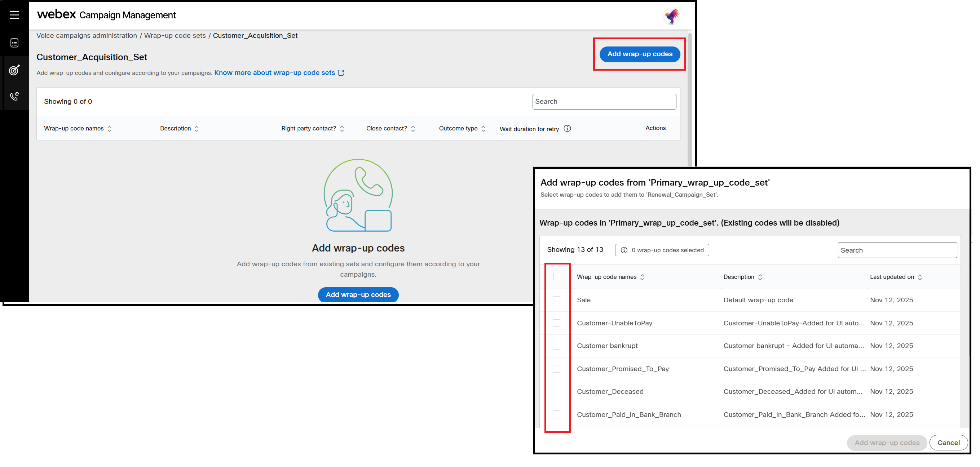Cancel the add wrap-up codes dialog

coord(948,442)
